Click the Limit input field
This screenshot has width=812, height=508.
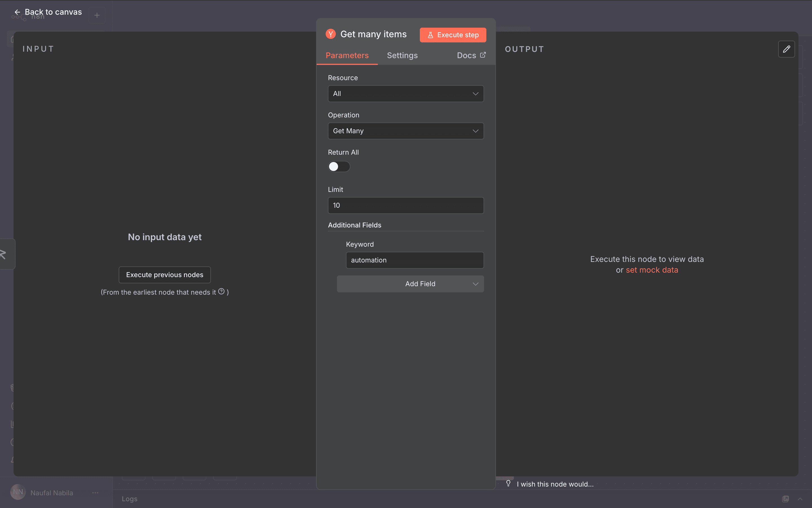tap(406, 205)
